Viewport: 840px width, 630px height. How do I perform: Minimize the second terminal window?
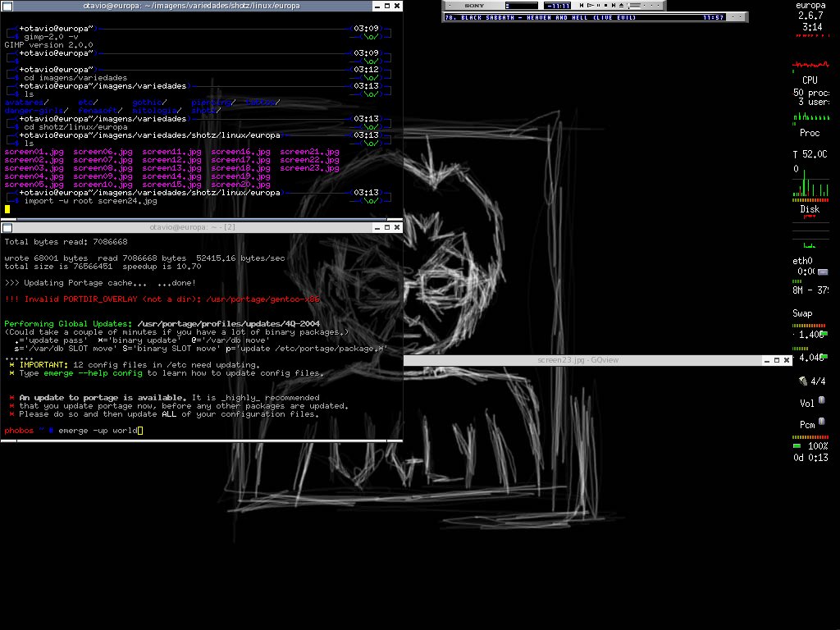(x=377, y=228)
